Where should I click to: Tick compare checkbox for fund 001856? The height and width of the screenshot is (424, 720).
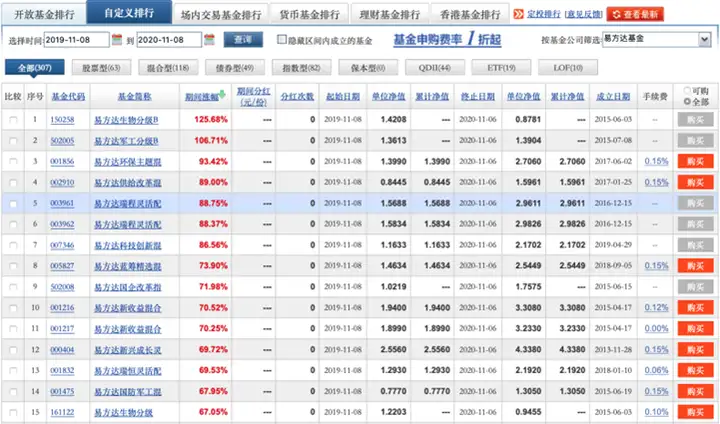coord(13,162)
